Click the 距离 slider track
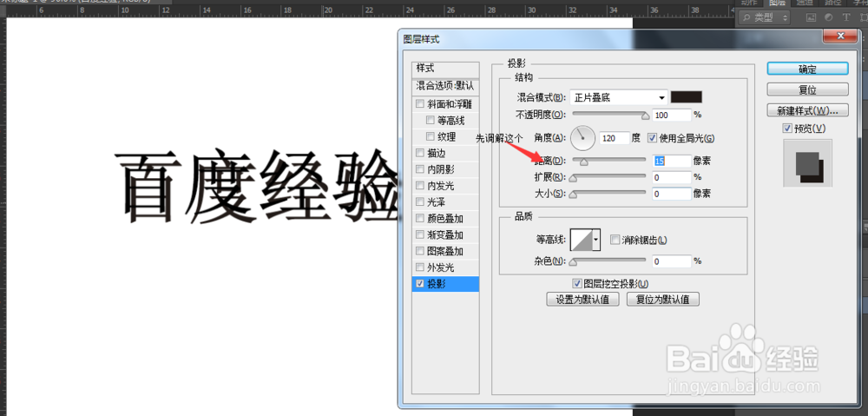868x416 pixels. (609, 160)
